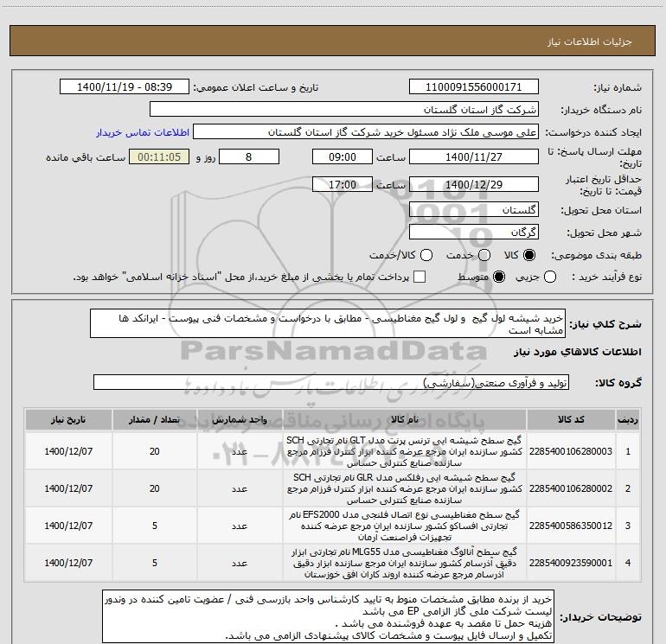Click quantity 20 in row 1
666x644 pixels.
[155, 451]
